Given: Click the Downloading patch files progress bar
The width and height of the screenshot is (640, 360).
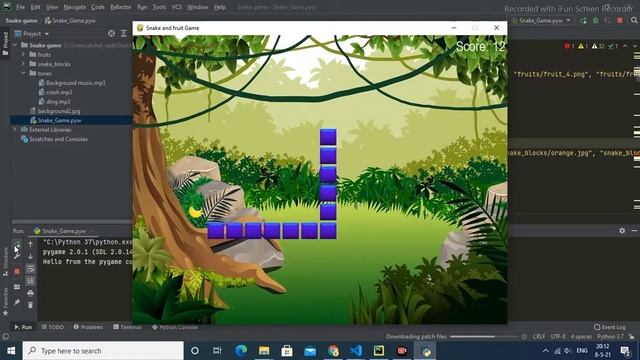Looking at the screenshot, I should 484,337.
